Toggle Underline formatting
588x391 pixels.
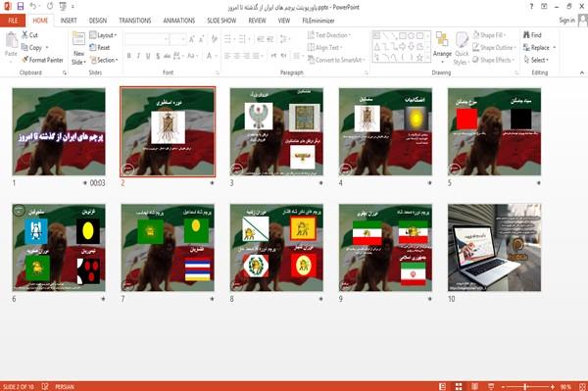pos(148,56)
